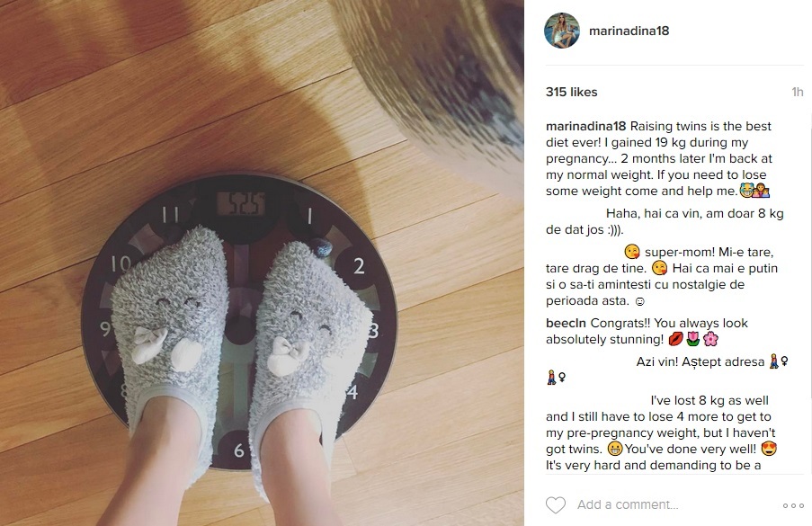Image resolution: width=812 pixels, height=526 pixels.
Task: Click the laughing emoji in caption
Action: coord(745,191)
